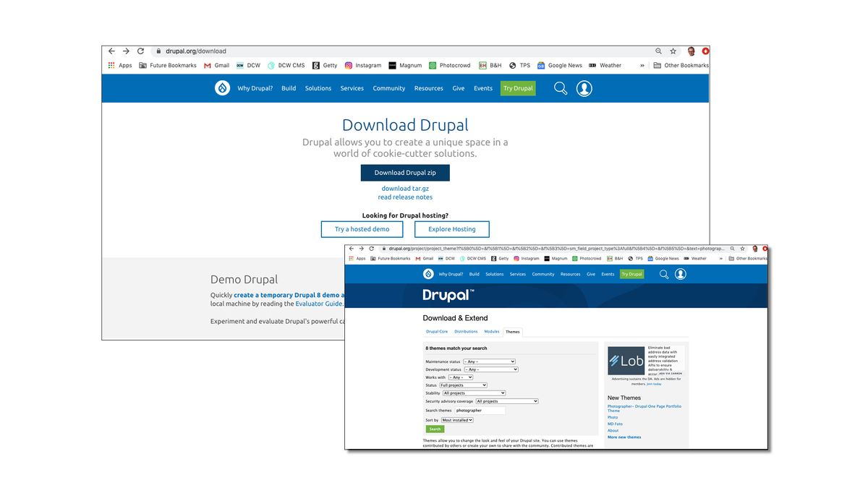Click the user account icon in the blue navbar
This screenshot has width=868, height=488.
click(x=584, y=87)
